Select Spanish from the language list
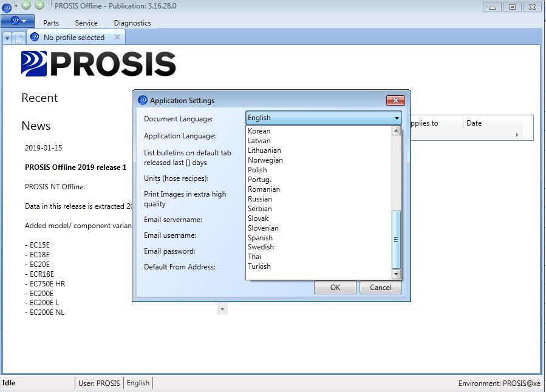This screenshot has height=392, width=546. (260, 238)
